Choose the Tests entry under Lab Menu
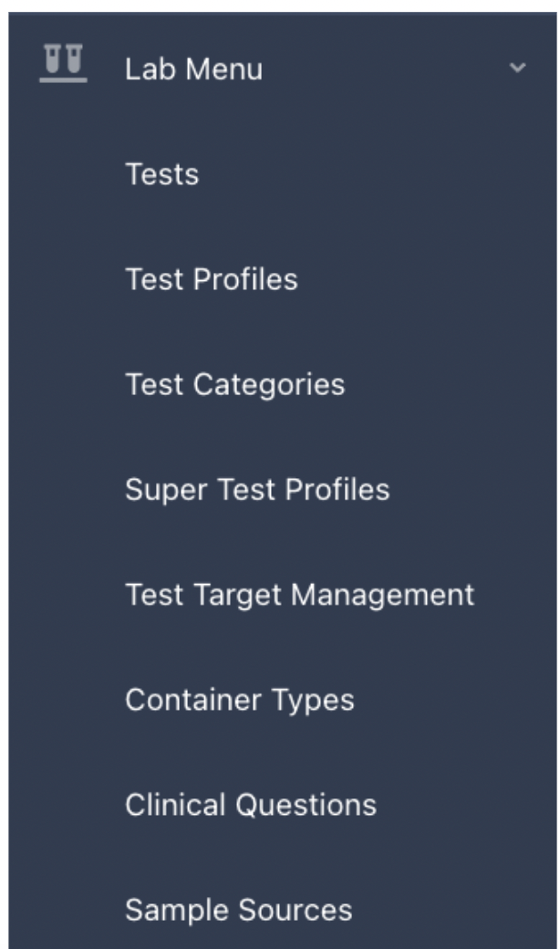560x949 pixels. point(162,175)
